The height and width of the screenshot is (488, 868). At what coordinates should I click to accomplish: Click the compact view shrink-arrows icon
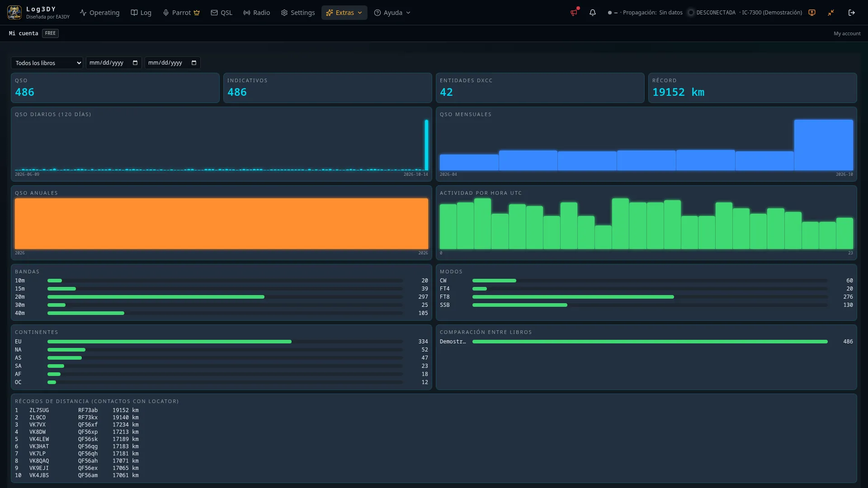click(x=831, y=13)
